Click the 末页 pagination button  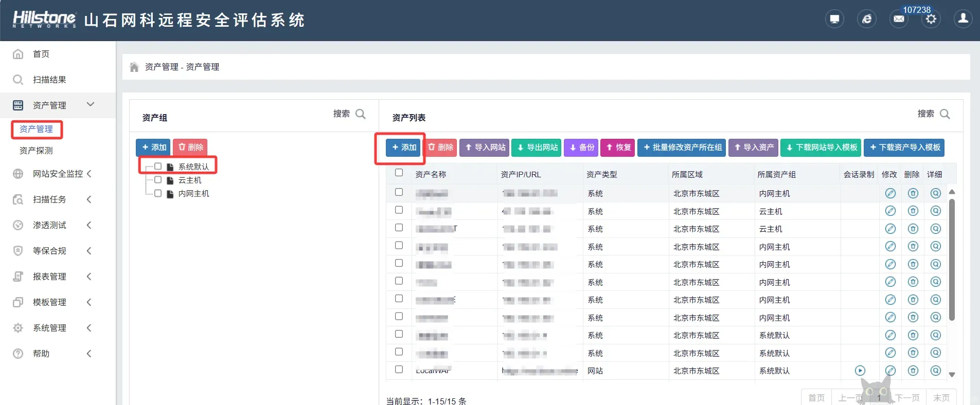coord(941,398)
